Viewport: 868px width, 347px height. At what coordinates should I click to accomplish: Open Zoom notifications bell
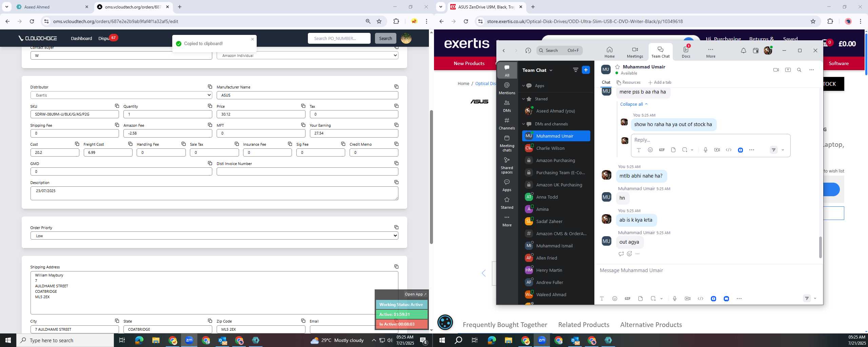(743, 50)
